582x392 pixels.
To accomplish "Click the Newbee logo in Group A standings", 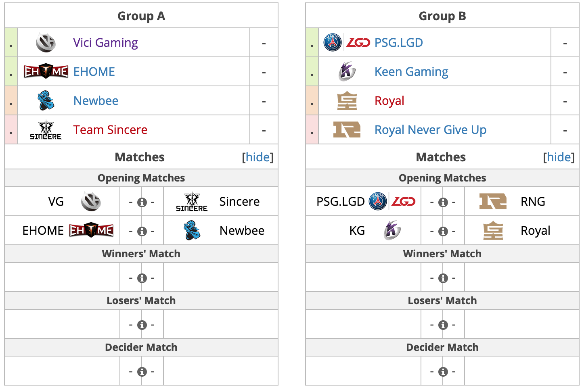I will (x=46, y=100).
